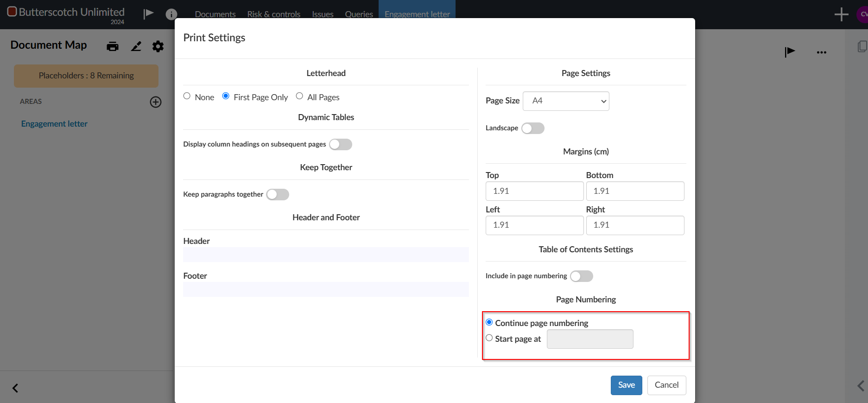
Task: Select the None letterhead option
Action: point(187,96)
